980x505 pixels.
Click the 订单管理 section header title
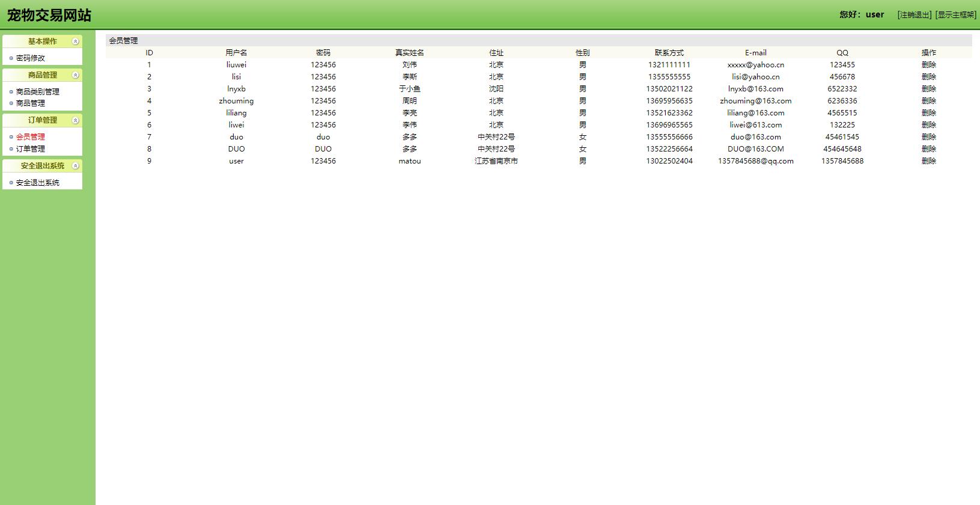42,120
